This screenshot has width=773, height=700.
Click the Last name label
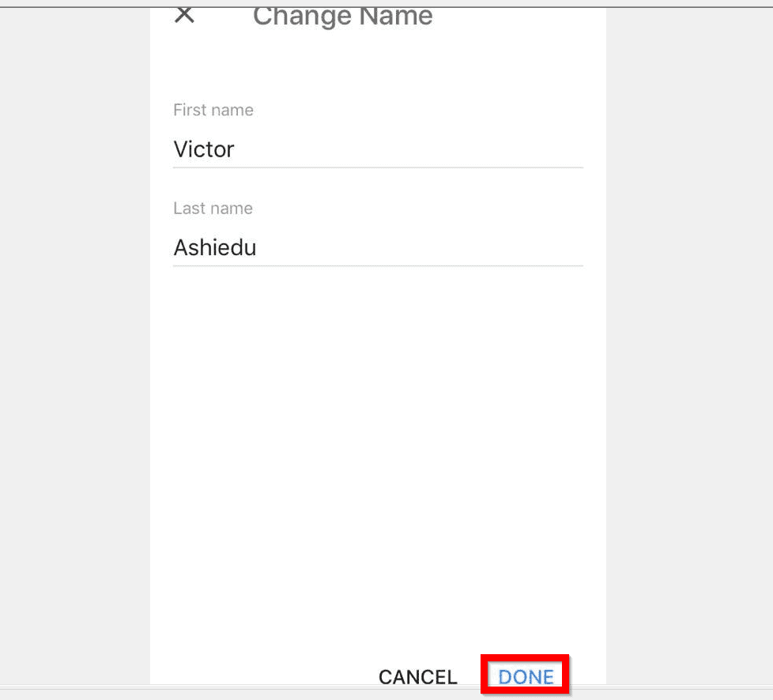click(x=213, y=208)
